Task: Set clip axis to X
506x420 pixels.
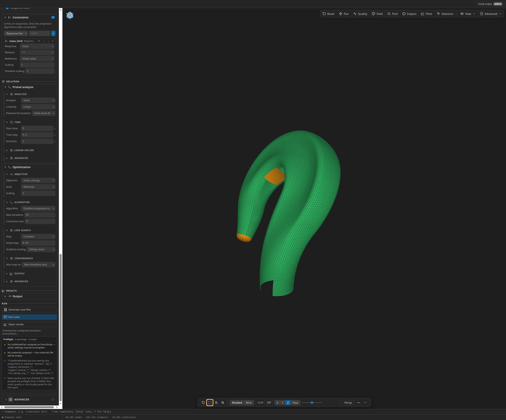Action: pyautogui.click(x=277, y=403)
